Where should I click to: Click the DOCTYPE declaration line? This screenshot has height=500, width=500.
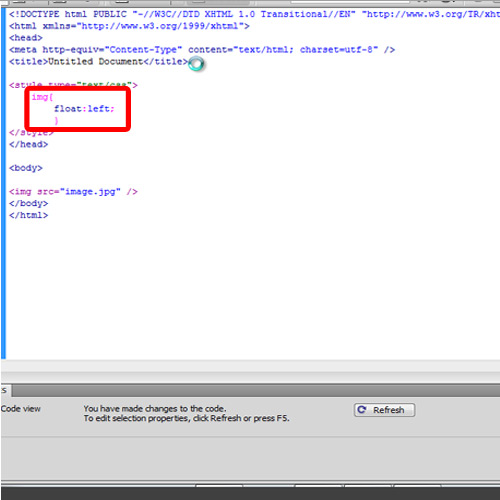click(x=254, y=14)
